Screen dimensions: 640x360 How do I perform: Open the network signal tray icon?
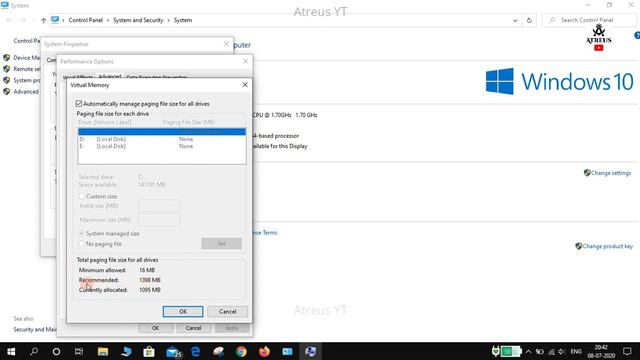[x=551, y=351]
